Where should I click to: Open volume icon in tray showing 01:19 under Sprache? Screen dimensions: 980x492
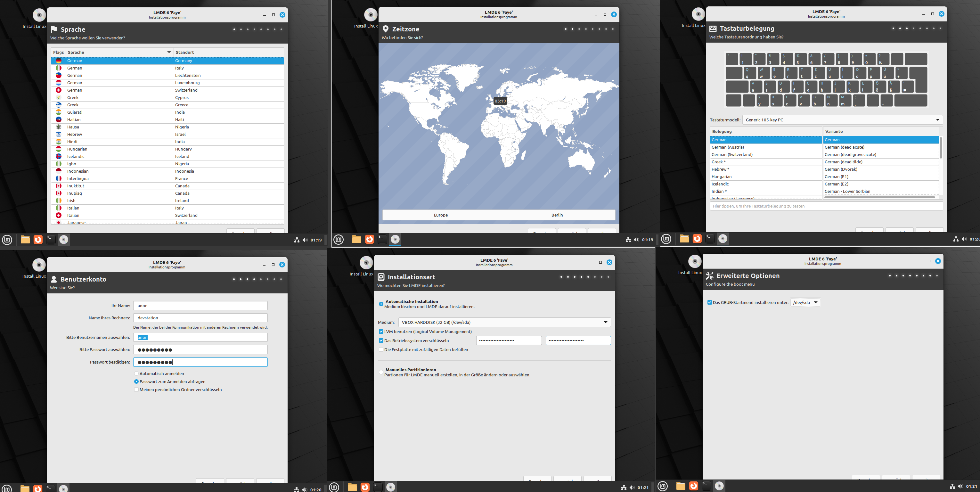[305, 240]
